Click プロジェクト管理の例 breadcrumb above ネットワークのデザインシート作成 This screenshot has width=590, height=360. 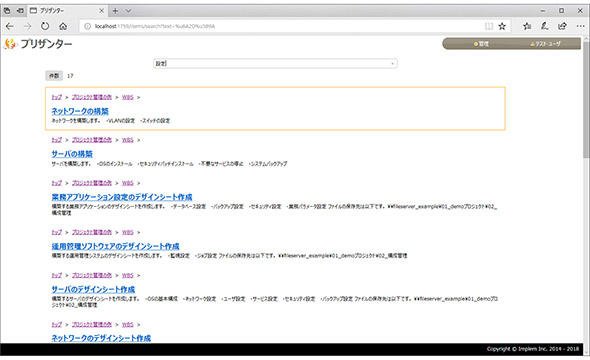(x=92, y=324)
